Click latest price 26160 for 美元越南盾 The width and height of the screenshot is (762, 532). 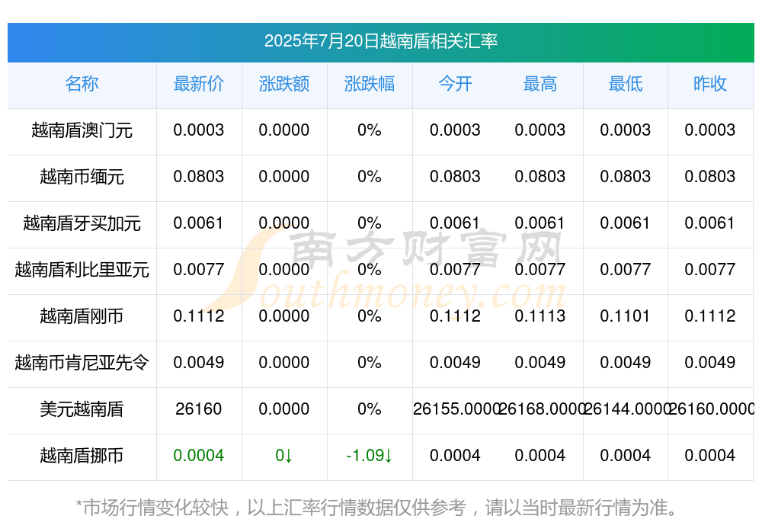click(199, 409)
